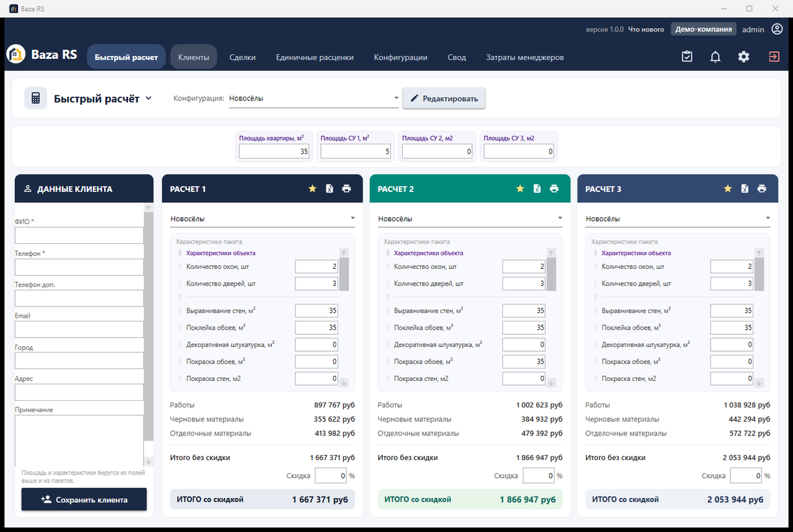The width and height of the screenshot is (793, 532).
Task: Switch to the Клиенты tab
Action: click(194, 57)
